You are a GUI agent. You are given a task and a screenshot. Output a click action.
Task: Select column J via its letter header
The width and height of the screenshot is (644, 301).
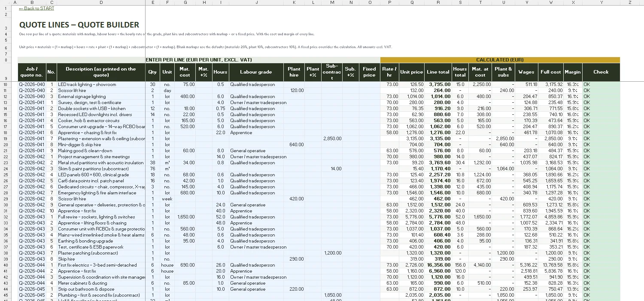click(x=256, y=3)
